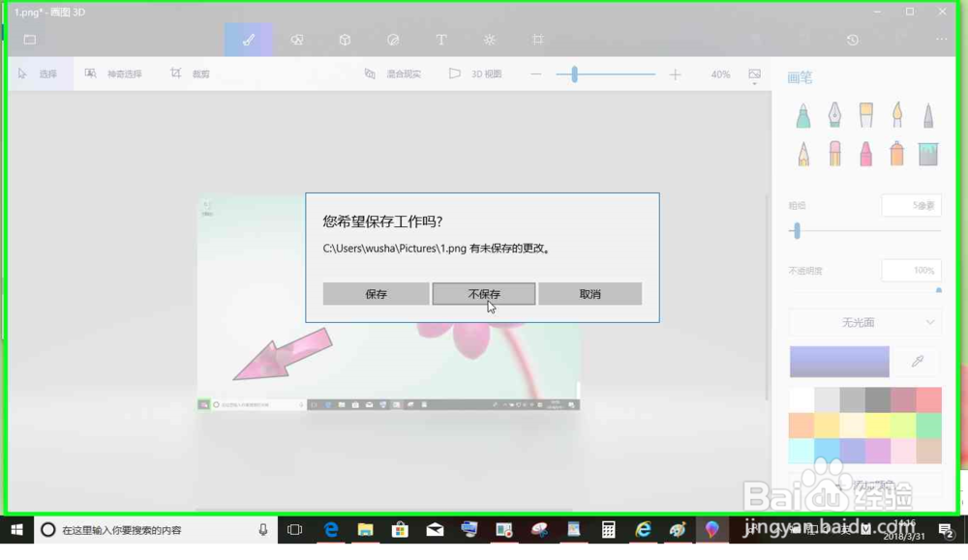The height and width of the screenshot is (560, 968).
Task: Select the 3D shapes tool
Action: tap(345, 40)
